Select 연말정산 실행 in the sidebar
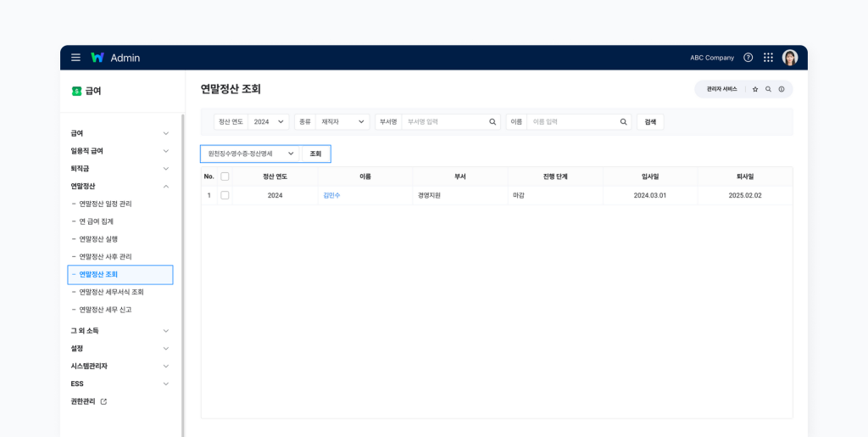Viewport: 868px width, 437px height. point(104,239)
